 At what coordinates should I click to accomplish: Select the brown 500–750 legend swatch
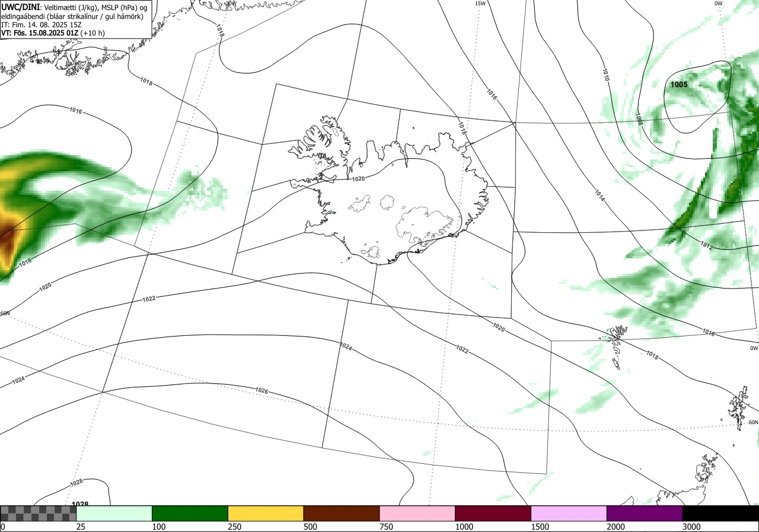(342, 513)
